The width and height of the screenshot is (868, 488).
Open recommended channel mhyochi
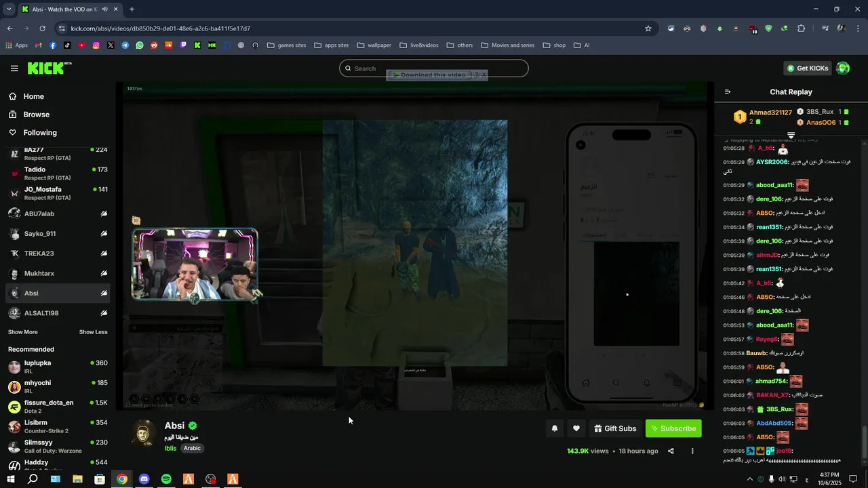coord(57,386)
